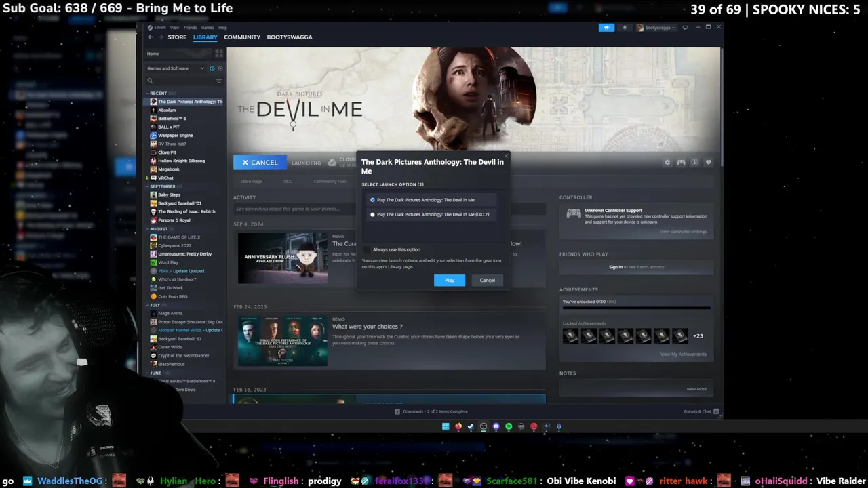The height and width of the screenshot is (488, 868).
Task: Open the Steam menu
Action: pos(159,28)
